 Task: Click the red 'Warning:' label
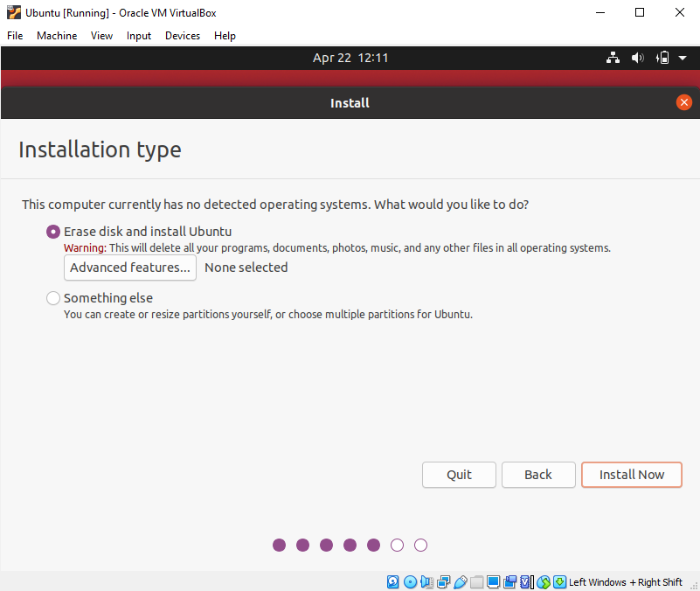point(86,248)
